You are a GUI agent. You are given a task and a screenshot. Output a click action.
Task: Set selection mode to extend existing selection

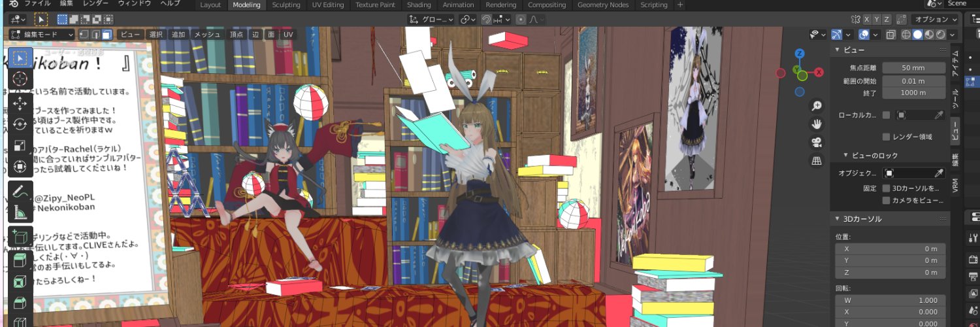click(73, 20)
